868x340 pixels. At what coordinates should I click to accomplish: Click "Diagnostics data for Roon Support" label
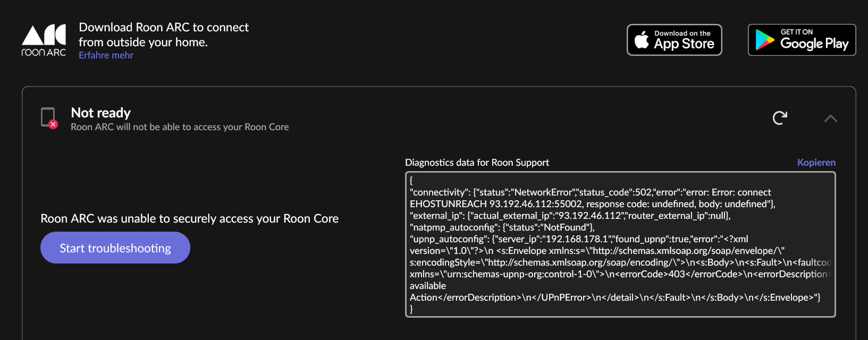477,163
